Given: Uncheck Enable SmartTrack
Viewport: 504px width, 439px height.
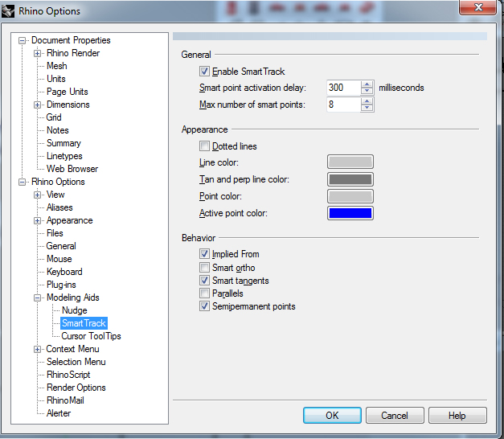Looking at the screenshot, I should click(204, 72).
